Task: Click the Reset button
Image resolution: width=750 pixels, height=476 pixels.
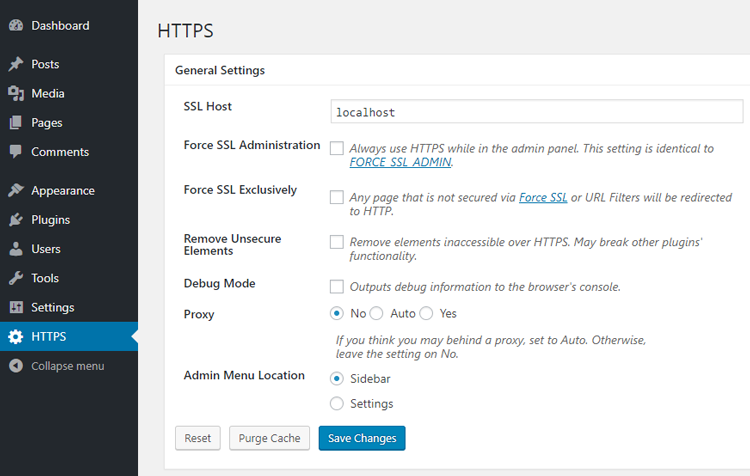Action: 198,438
